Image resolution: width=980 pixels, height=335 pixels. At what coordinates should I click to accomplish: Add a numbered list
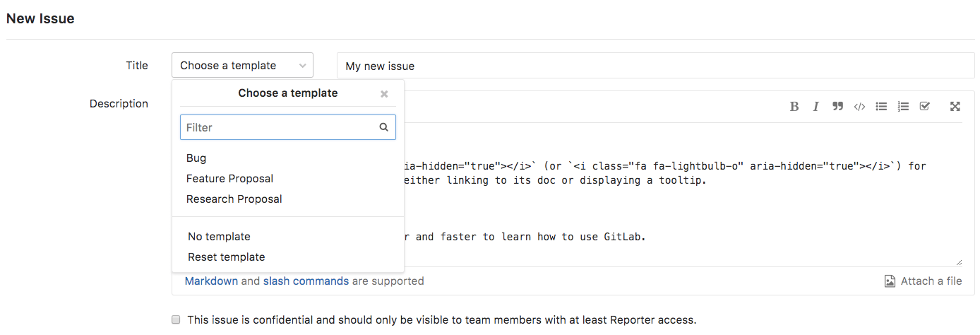[x=903, y=107]
